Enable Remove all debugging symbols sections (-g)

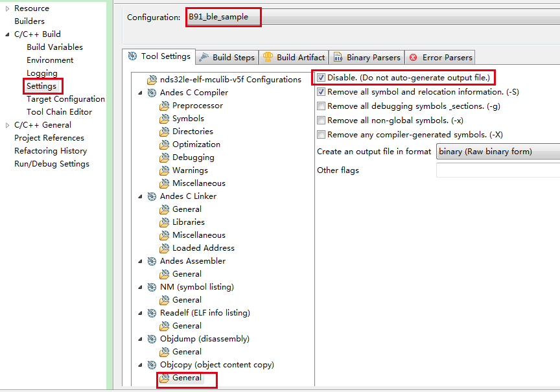pyautogui.click(x=321, y=106)
